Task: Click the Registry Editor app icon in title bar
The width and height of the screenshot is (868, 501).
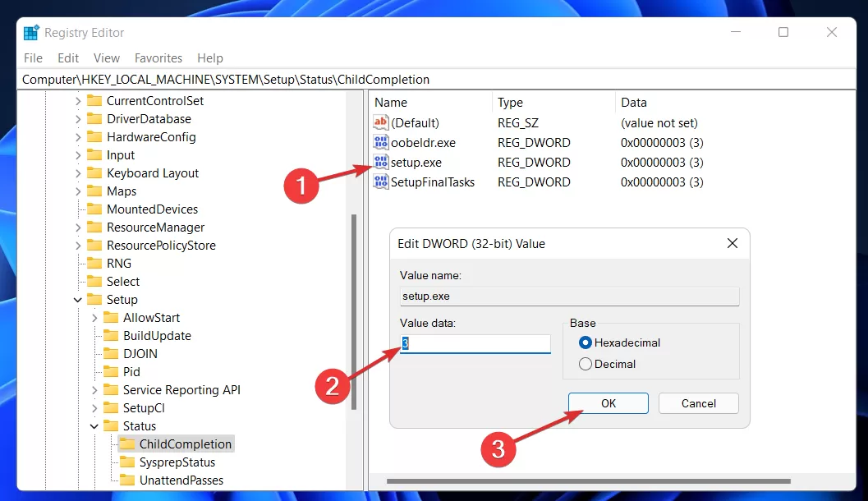Action: coord(31,33)
